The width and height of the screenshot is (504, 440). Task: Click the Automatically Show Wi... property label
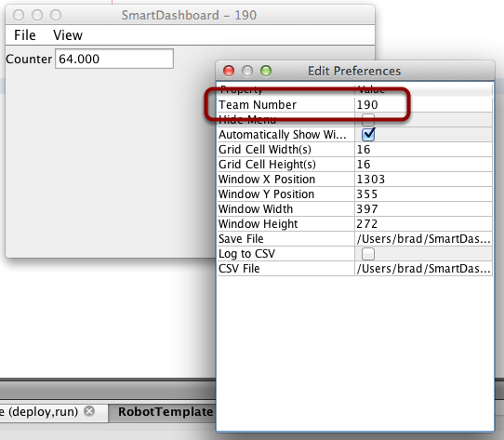pos(283,135)
